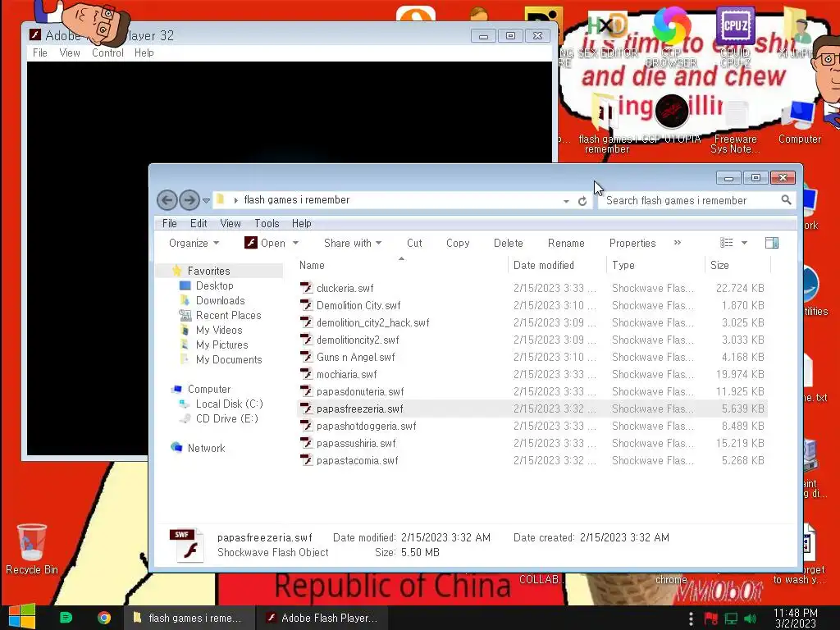Screen dimensions: 840x630
Task: Click Rename in the toolbar
Action: (566, 243)
